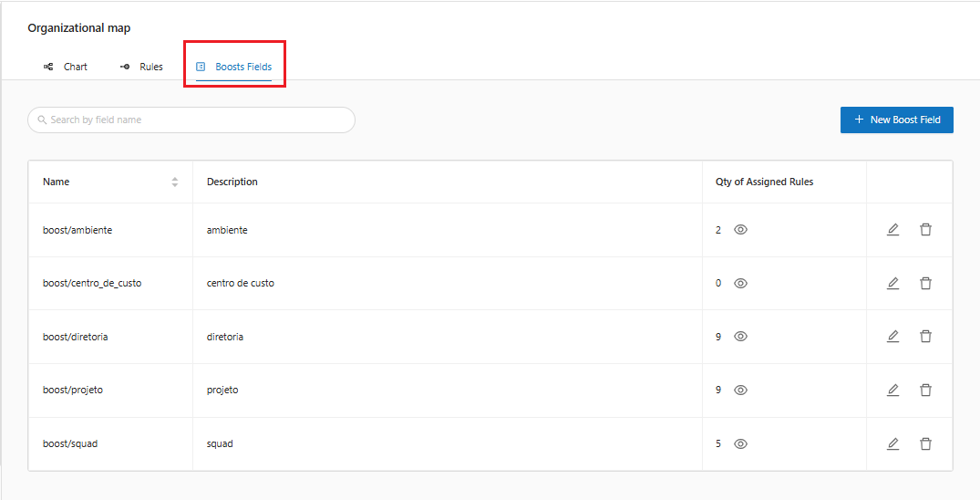Delete the boost/diretoria field
The image size is (980, 500).
(925, 337)
